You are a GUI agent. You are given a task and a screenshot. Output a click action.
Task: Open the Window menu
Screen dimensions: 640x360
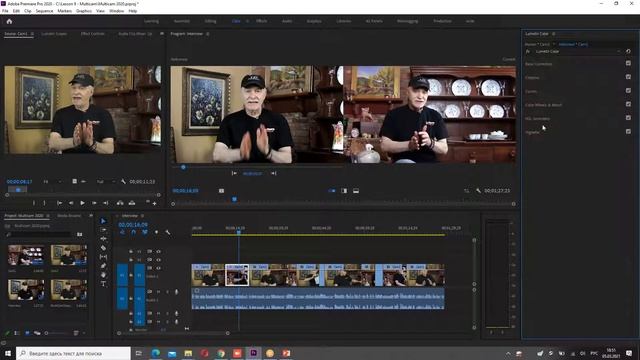tap(116, 11)
